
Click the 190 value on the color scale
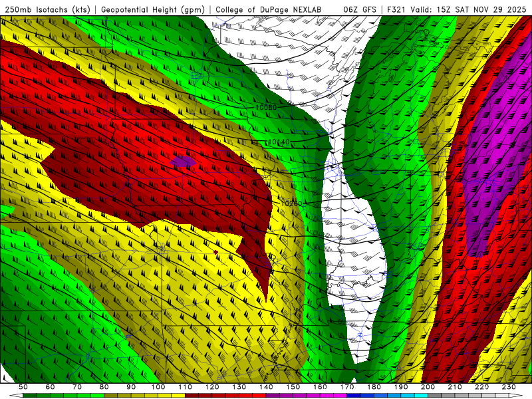(x=401, y=387)
